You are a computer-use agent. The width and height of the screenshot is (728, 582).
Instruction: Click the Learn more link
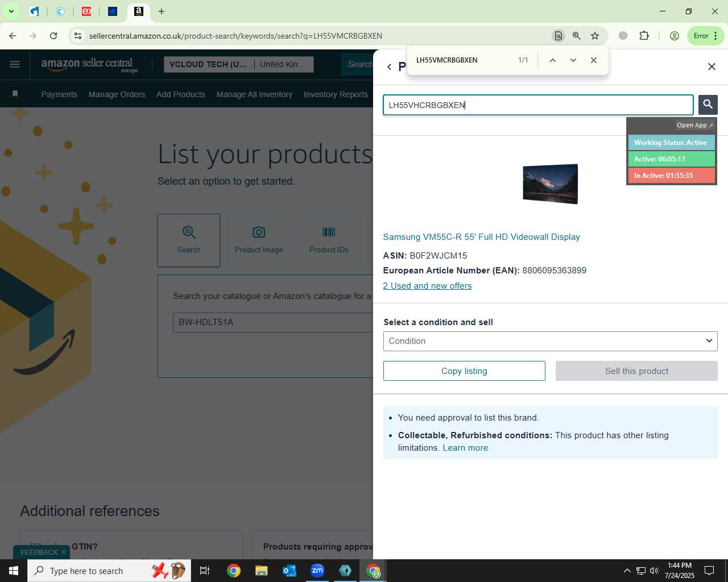pyautogui.click(x=465, y=448)
